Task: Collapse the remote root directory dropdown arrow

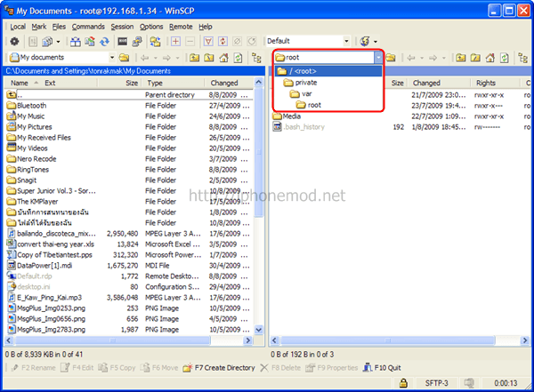Action: (x=378, y=58)
